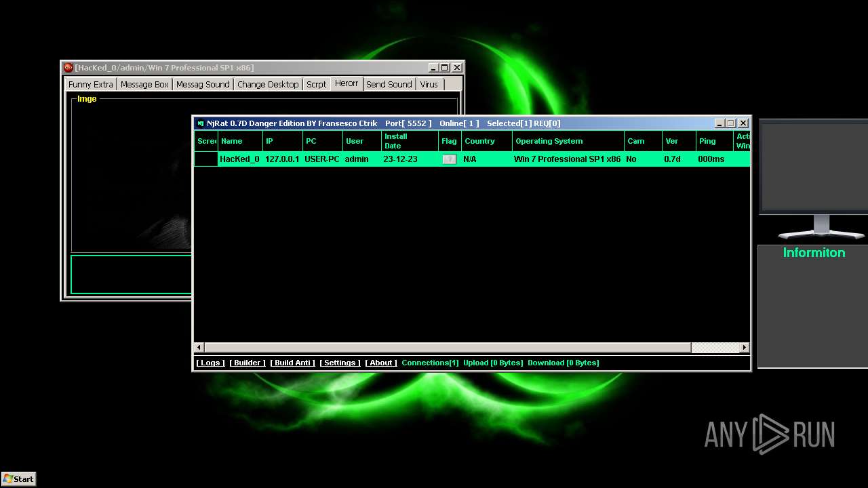The height and width of the screenshot is (488, 868).
Task: Sort by the IP column header
Action: 283,141
